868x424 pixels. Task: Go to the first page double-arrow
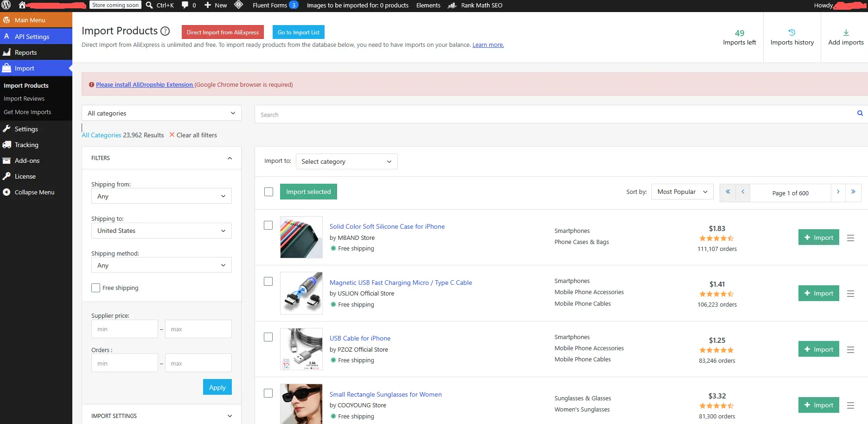(x=728, y=192)
